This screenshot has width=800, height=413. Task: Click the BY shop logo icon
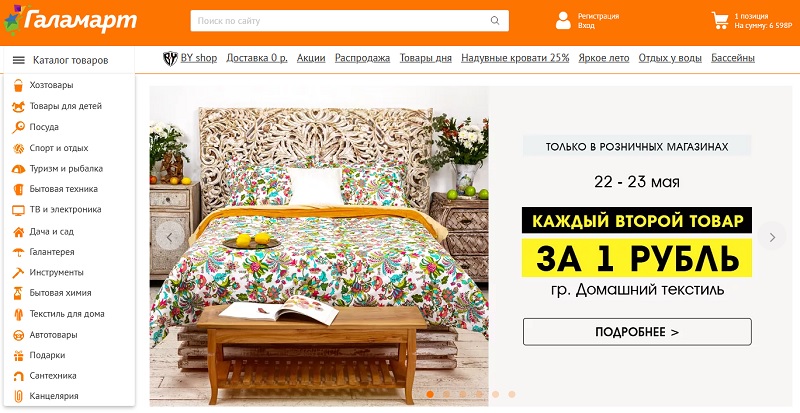(170, 59)
